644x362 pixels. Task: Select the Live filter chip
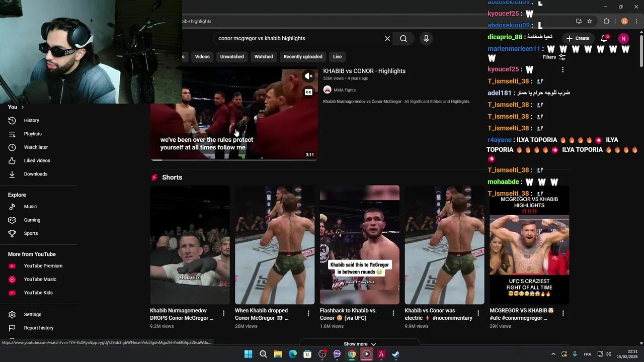pos(338,57)
